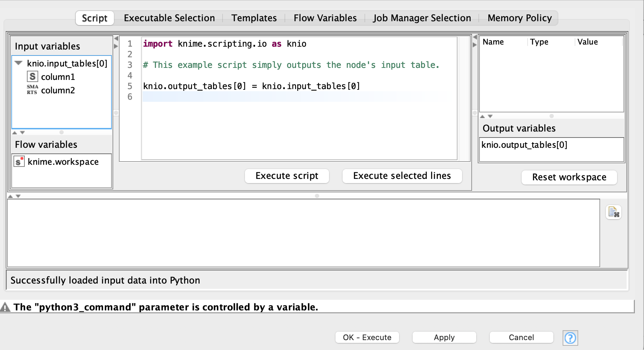This screenshot has width=644, height=350.
Task: Click the OK - Execute button
Action: coord(367,337)
